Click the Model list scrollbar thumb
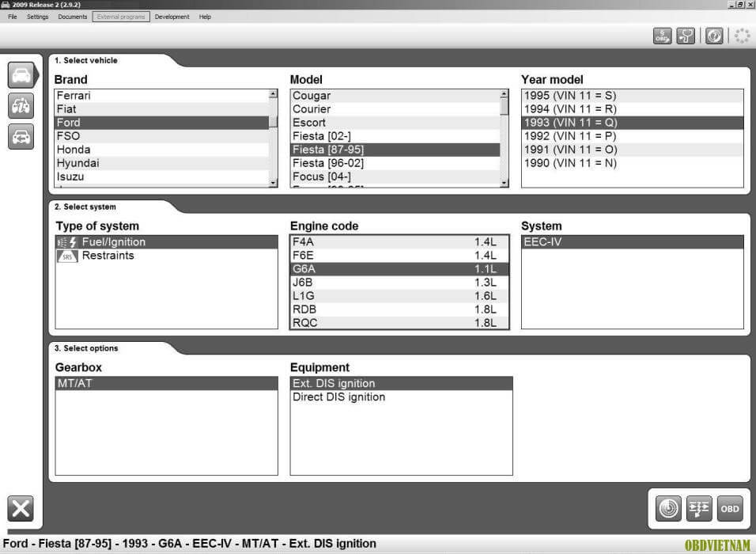Screen dimensions: 756x554 505,107
